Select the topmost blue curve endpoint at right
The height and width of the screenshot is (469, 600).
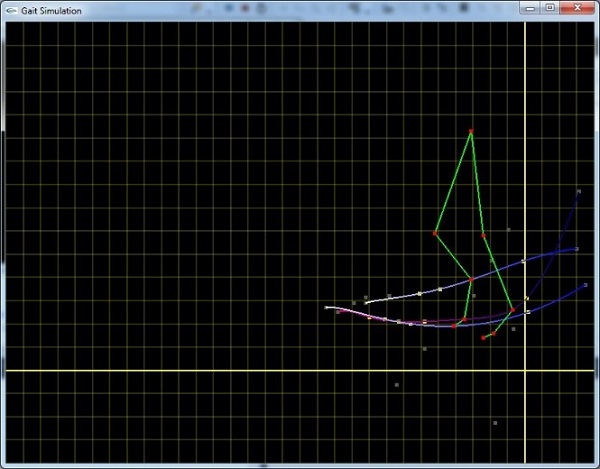(x=579, y=191)
